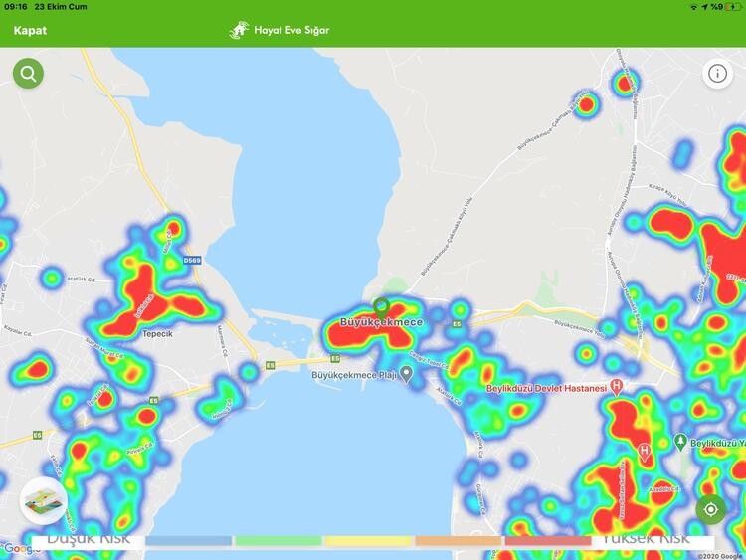Screen dimensions: 746x560
Task: Tap the green Büyükçekmece location pin
Action: pyautogui.click(x=381, y=307)
